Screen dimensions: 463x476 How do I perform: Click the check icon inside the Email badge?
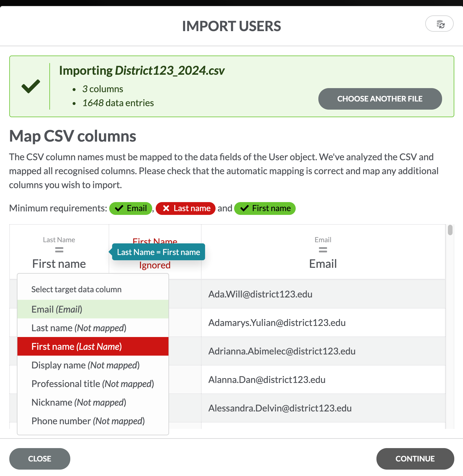click(119, 208)
